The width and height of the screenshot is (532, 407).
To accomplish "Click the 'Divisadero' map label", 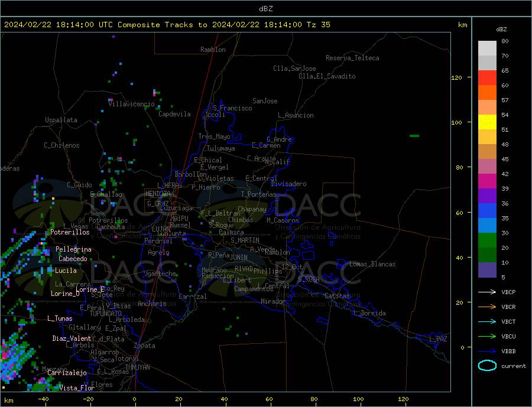I will [x=288, y=184].
